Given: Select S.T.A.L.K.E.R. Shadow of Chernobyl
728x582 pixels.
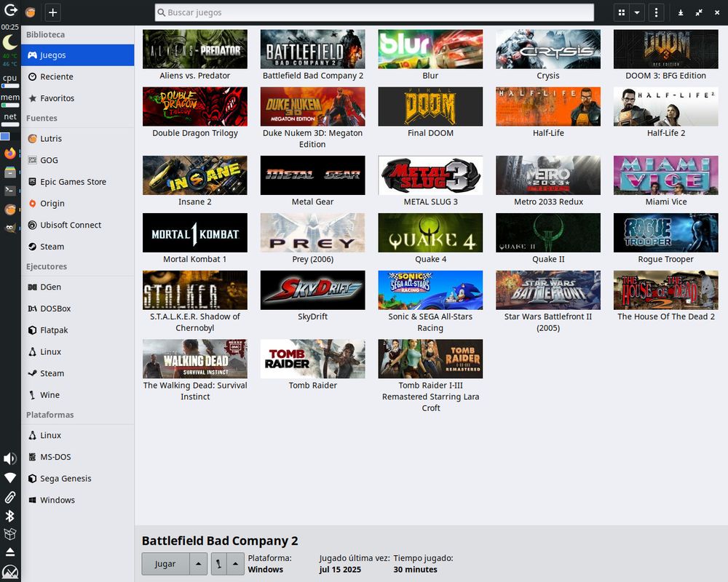Looking at the screenshot, I should point(195,302).
